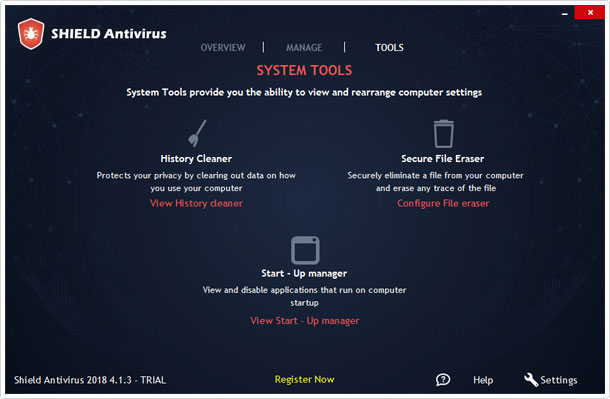Click the History Cleaner broom icon

click(197, 133)
